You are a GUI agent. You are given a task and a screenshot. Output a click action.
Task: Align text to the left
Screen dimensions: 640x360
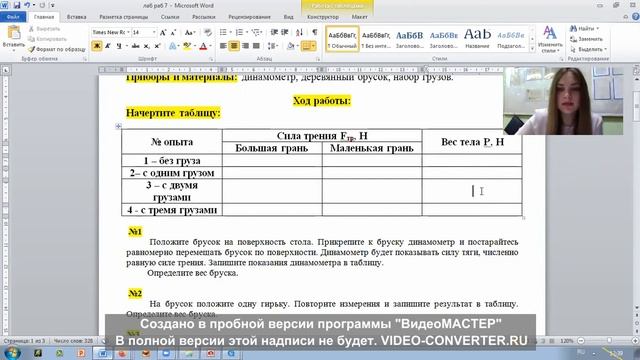pos(223,46)
